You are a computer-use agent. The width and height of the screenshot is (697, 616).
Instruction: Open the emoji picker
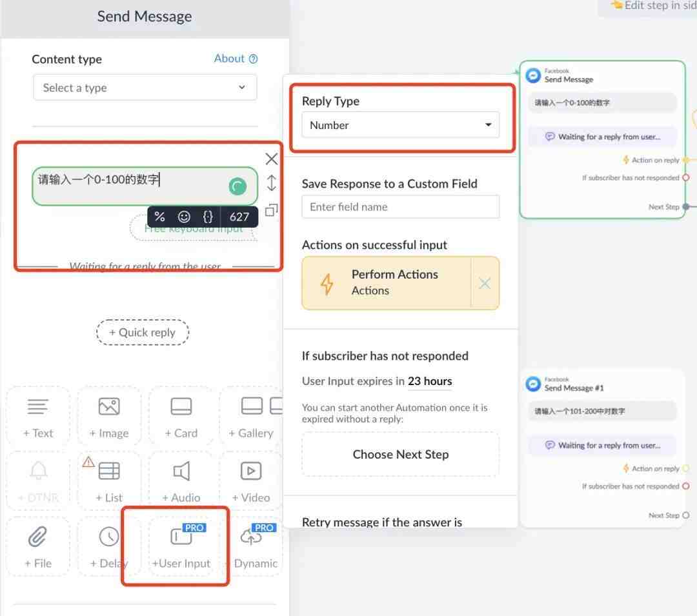coord(183,217)
